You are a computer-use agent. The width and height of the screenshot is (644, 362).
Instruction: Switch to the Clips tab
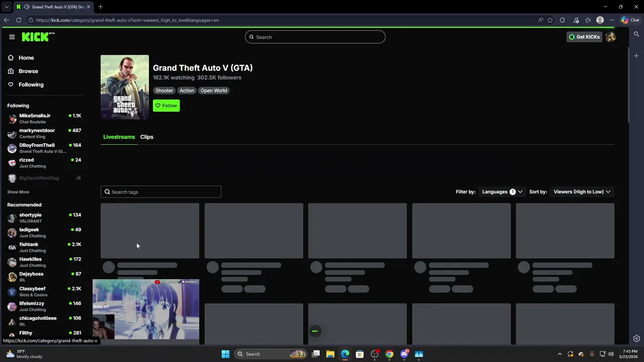(x=146, y=137)
